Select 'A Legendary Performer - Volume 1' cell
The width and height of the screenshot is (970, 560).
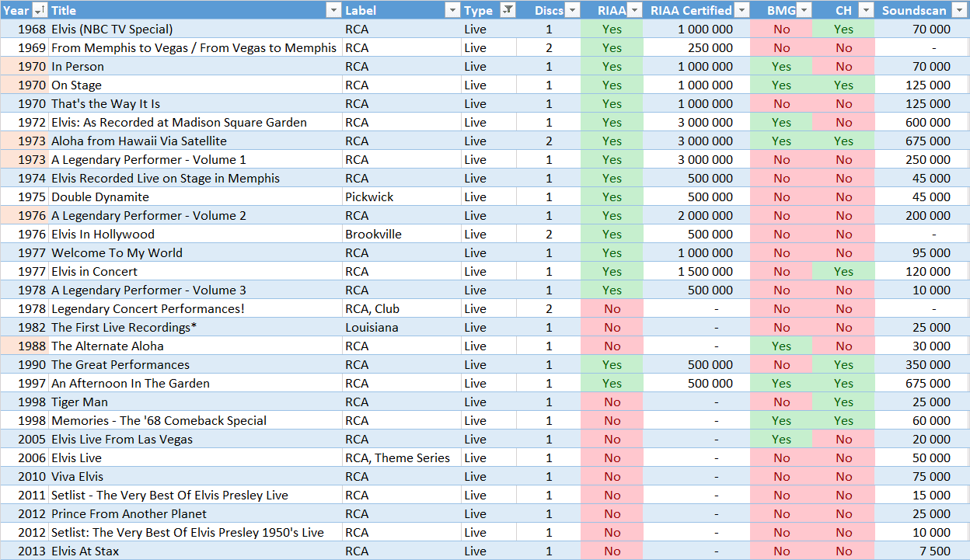point(195,159)
